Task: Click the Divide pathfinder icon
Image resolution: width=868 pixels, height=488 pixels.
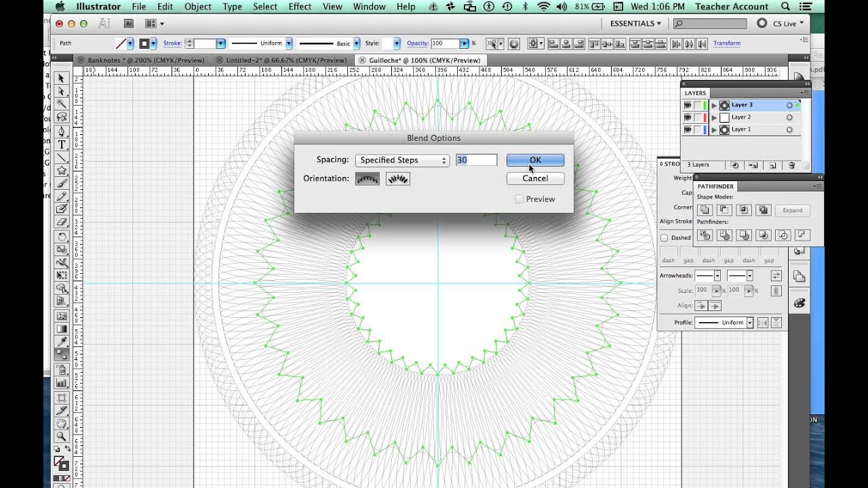Action: [x=705, y=235]
